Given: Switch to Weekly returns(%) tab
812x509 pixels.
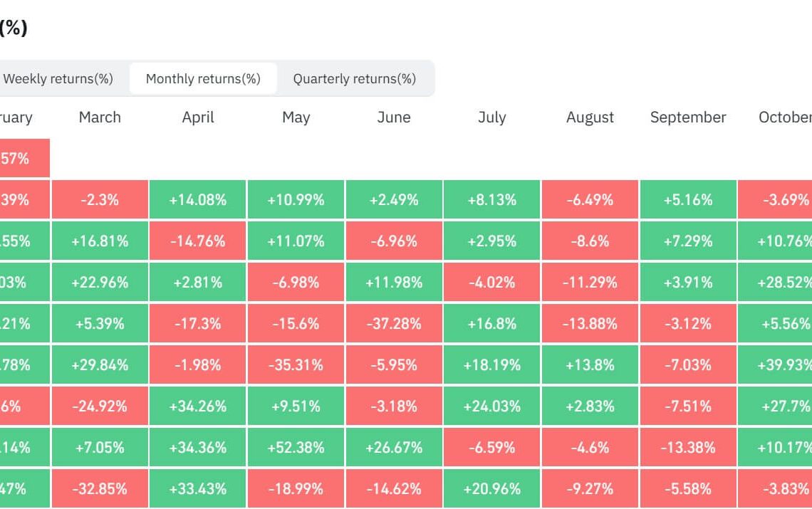Looking at the screenshot, I should pyautogui.click(x=58, y=79).
